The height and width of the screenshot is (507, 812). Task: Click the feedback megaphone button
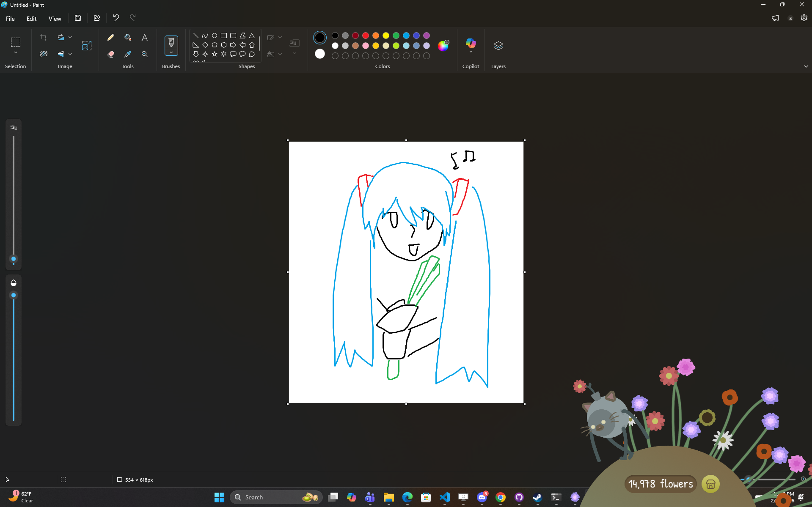pos(775,18)
